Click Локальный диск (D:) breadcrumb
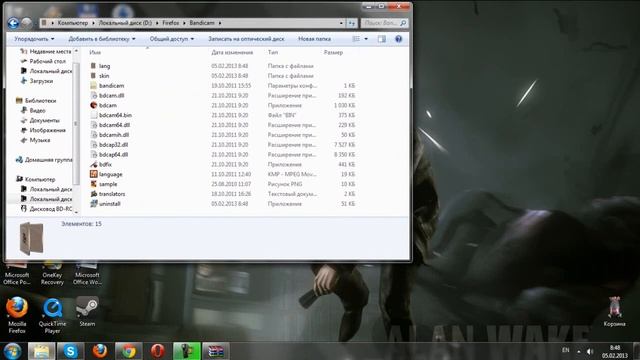640x360 pixels. (125, 23)
